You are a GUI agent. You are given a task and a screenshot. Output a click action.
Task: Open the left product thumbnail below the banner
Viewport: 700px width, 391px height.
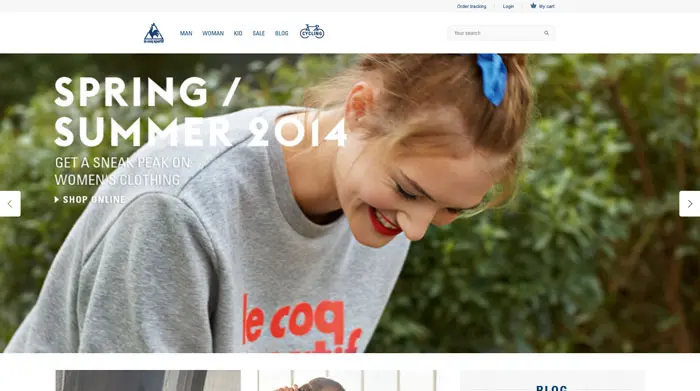click(x=148, y=380)
